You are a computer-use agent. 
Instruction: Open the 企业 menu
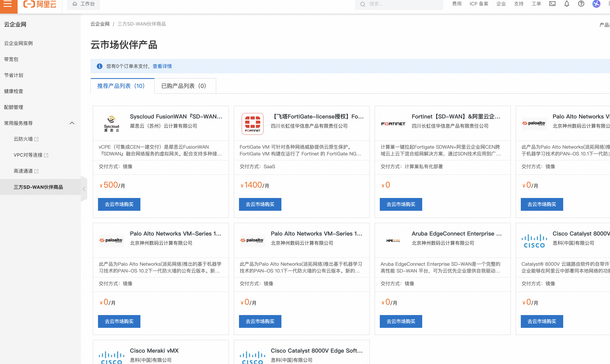click(501, 4)
